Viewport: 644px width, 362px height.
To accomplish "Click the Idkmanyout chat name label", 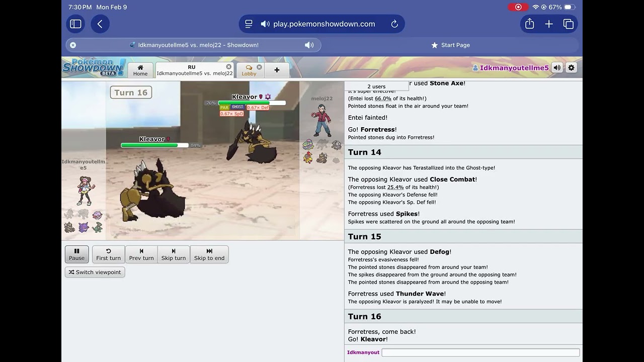I will (x=363, y=352).
